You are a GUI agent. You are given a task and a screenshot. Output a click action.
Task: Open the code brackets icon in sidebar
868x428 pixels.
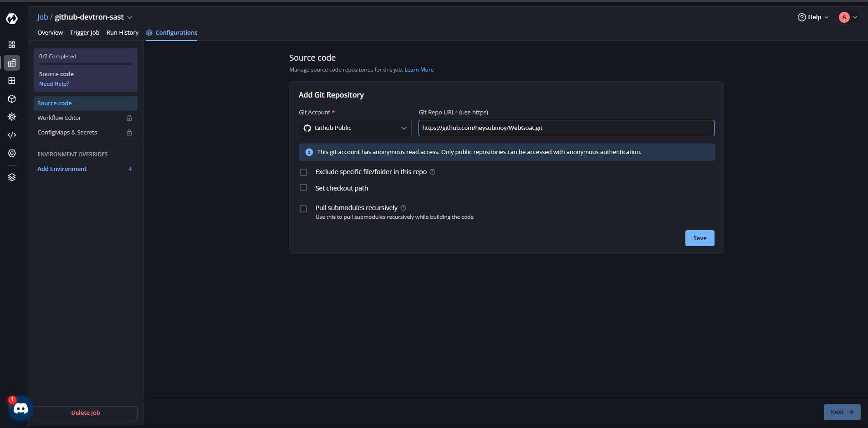click(x=12, y=135)
